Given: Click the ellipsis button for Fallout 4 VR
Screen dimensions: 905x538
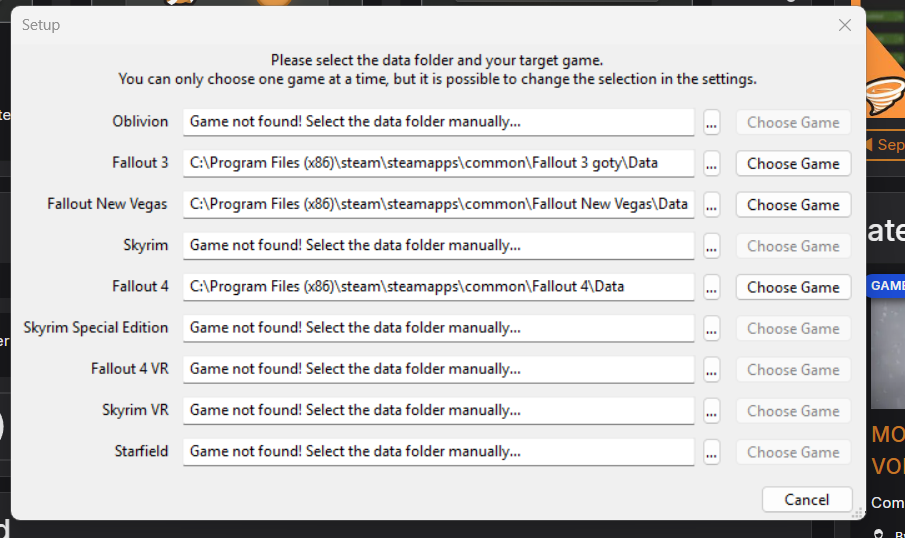Looking at the screenshot, I should coord(712,370).
